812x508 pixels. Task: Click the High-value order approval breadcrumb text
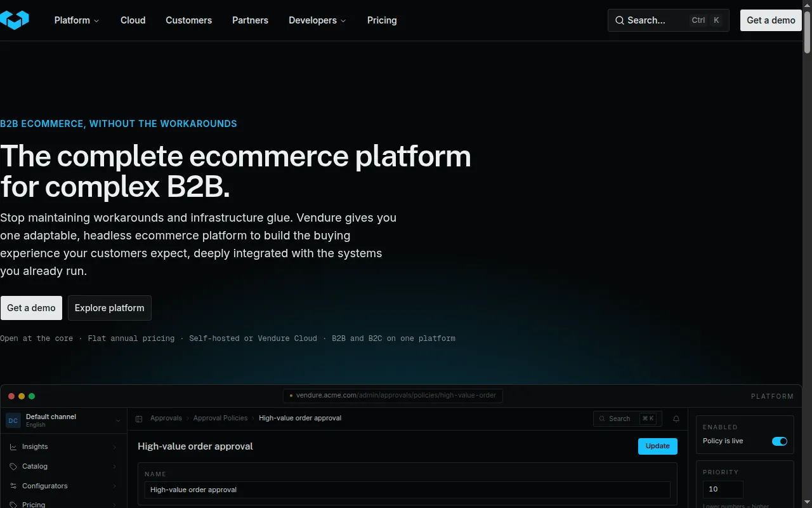tap(300, 418)
